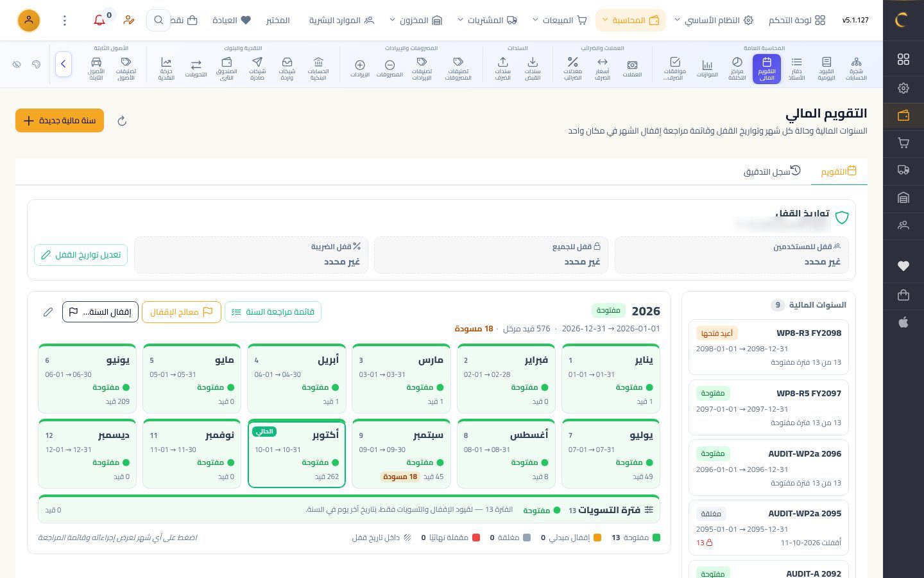Open الموارد البشرية HR menu

coord(341,21)
